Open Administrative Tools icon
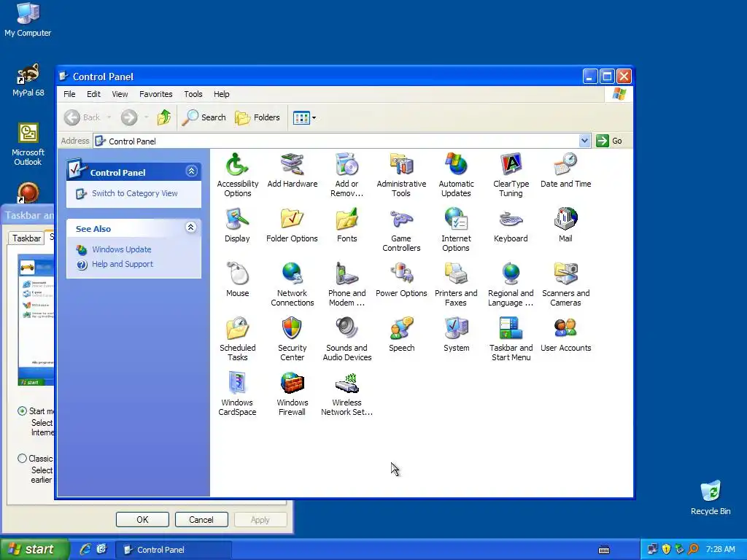The width and height of the screenshot is (747, 560). [401, 175]
